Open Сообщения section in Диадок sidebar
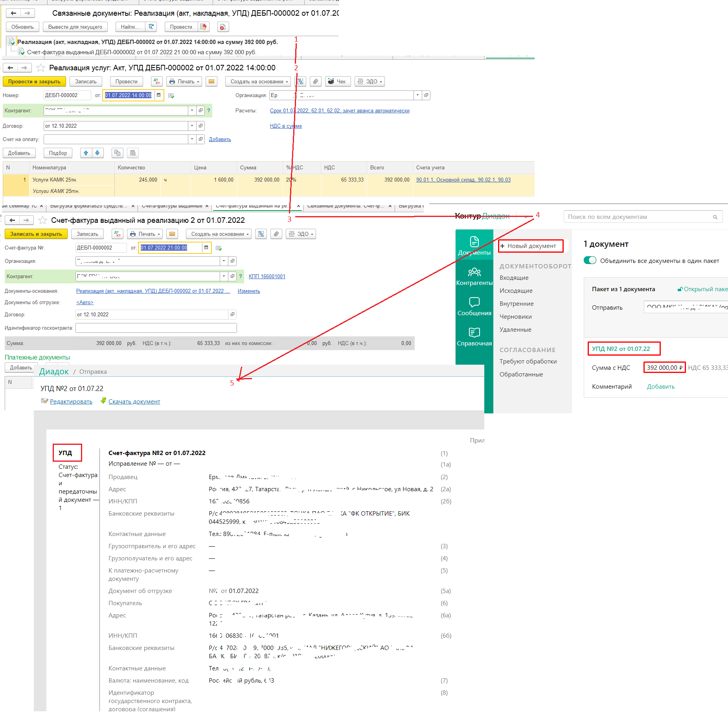Viewport: 728px width, 714px height. tap(474, 306)
